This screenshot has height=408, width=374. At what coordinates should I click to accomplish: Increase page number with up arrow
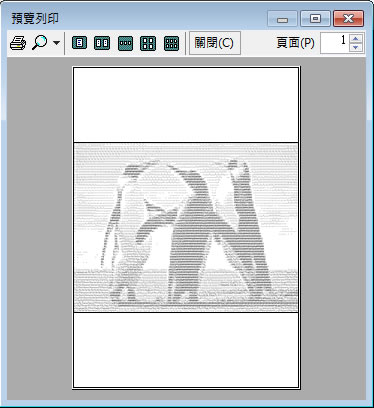click(356, 38)
